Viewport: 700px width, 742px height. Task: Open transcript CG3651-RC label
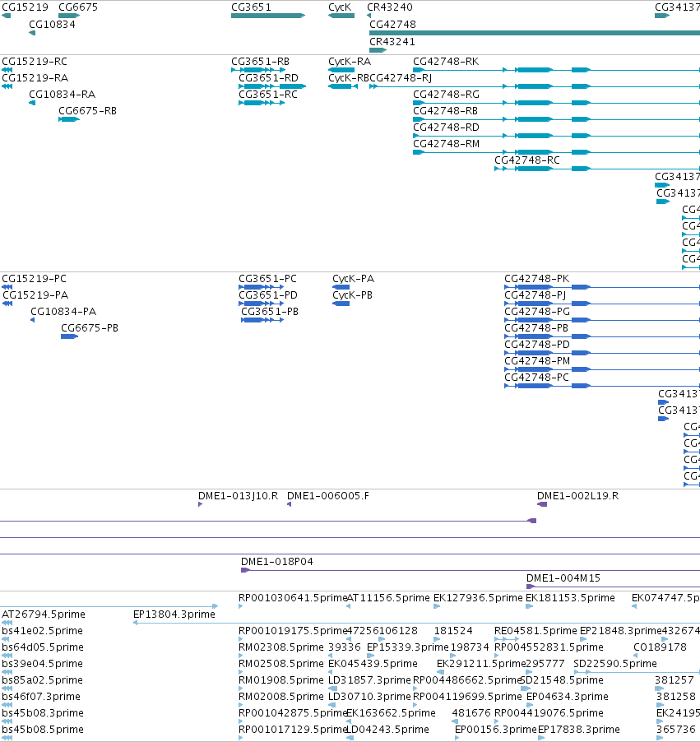pyautogui.click(x=268, y=94)
